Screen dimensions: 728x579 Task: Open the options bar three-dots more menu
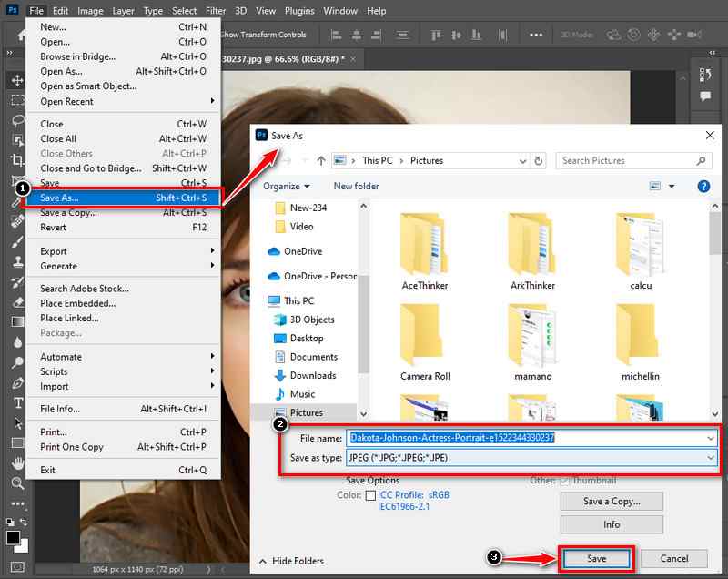[536, 35]
